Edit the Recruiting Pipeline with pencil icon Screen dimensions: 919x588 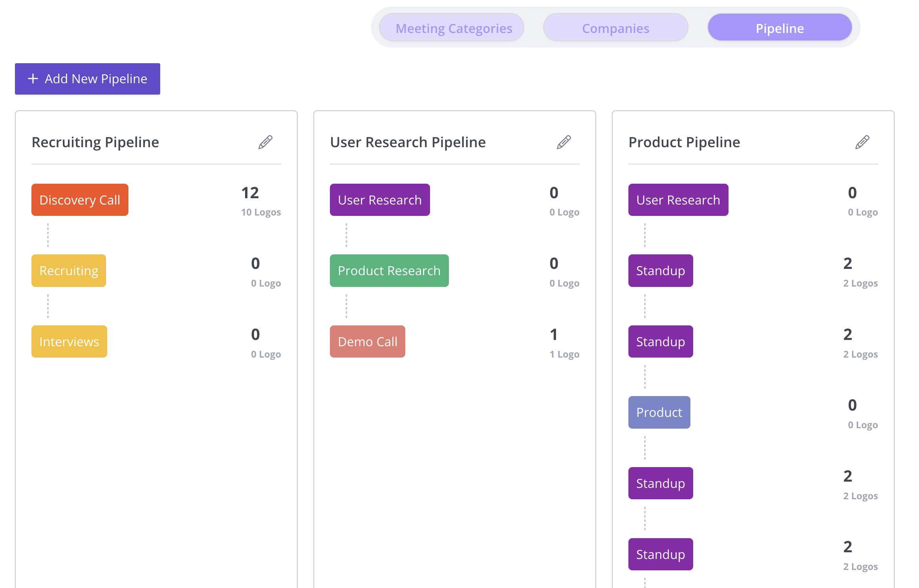pyautogui.click(x=265, y=142)
